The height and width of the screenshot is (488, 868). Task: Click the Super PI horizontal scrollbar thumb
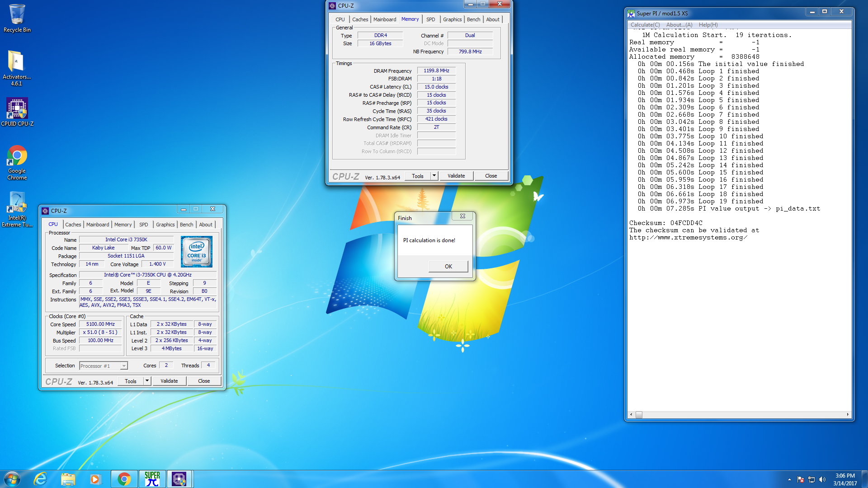(x=639, y=415)
